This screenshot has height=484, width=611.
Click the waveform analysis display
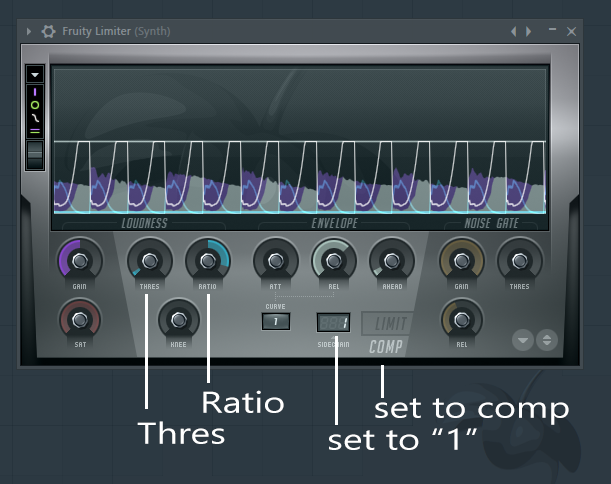(300, 141)
